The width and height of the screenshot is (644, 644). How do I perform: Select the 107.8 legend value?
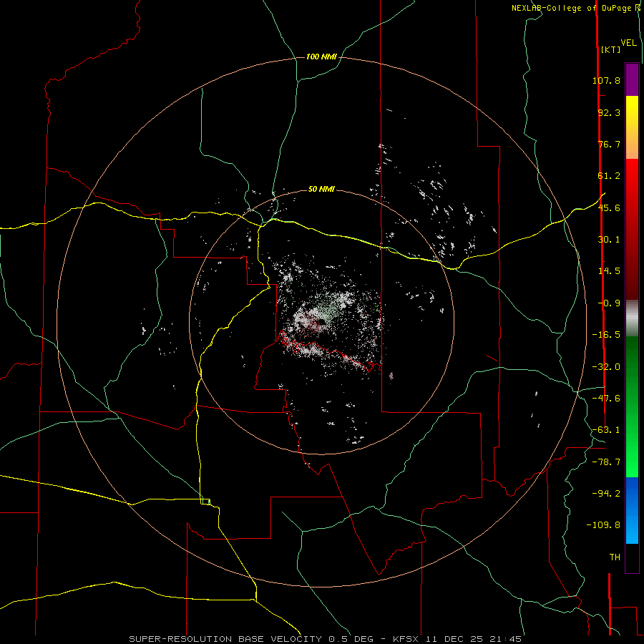point(606,80)
